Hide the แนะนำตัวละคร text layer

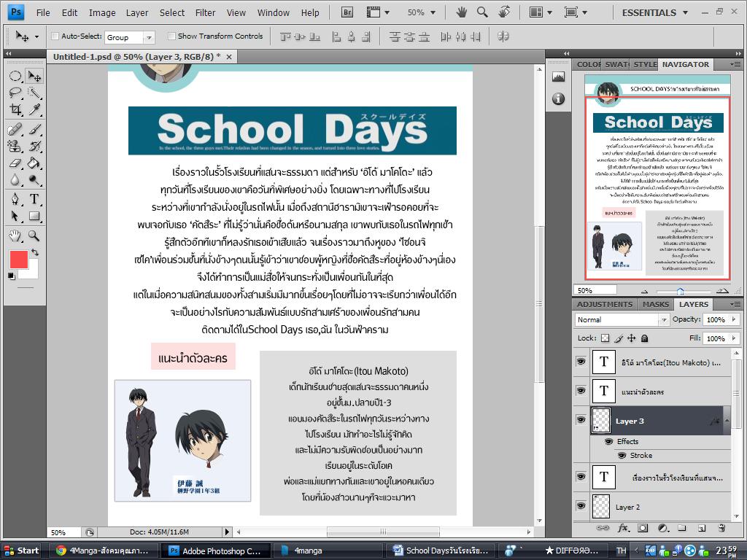point(581,391)
